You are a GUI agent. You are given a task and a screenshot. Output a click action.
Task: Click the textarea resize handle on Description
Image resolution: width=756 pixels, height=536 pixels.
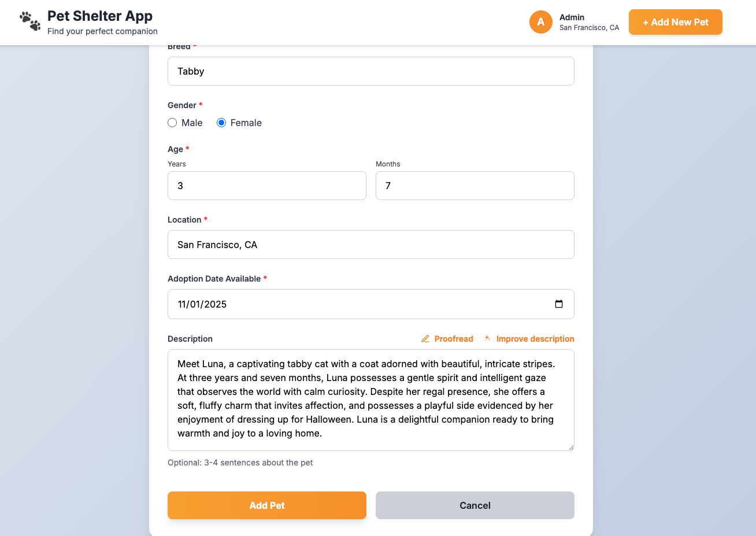[571, 448]
